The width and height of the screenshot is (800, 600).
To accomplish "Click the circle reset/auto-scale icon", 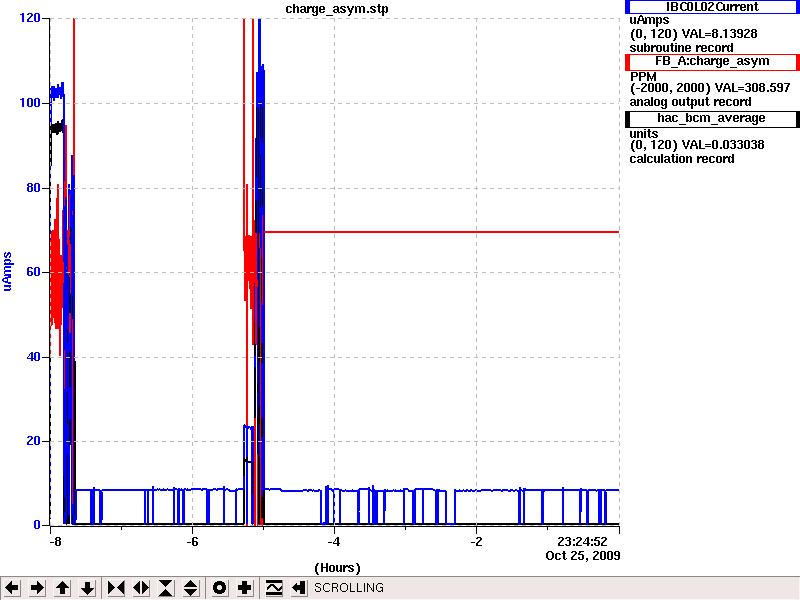I will 219,588.
